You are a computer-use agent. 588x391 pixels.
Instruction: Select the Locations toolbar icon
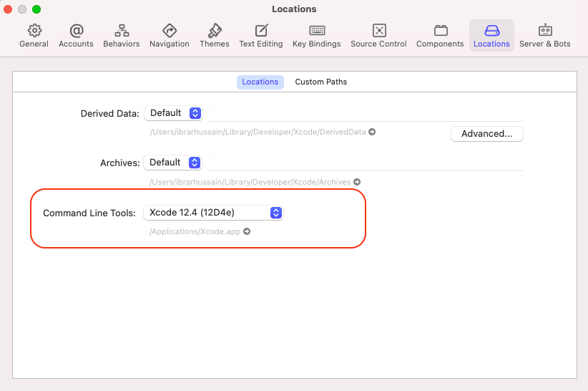[x=491, y=36]
